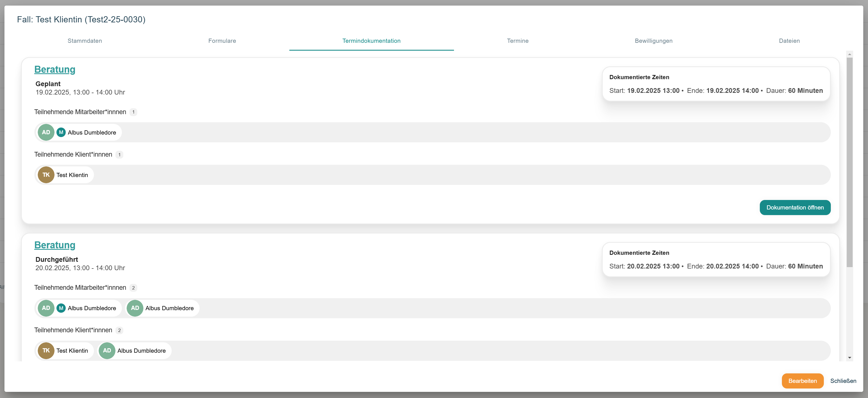Screen dimensions: 868x398
Task: Click the green M badge next to Albus Dumbledore
Action: click(x=61, y=132)
